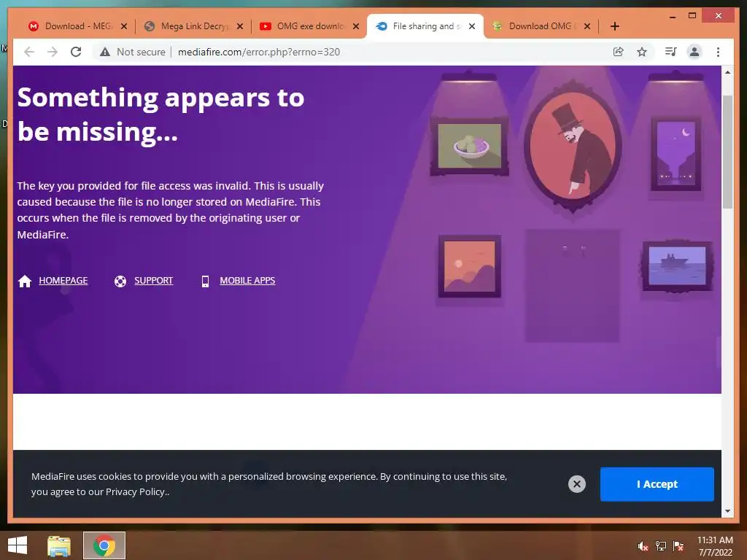Open the HOMEPAGE link

[x=63, y=281]
